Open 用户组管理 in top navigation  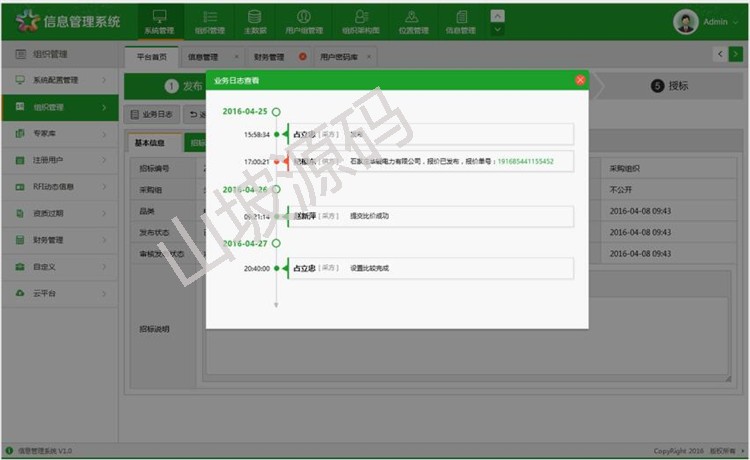(304, 22)
